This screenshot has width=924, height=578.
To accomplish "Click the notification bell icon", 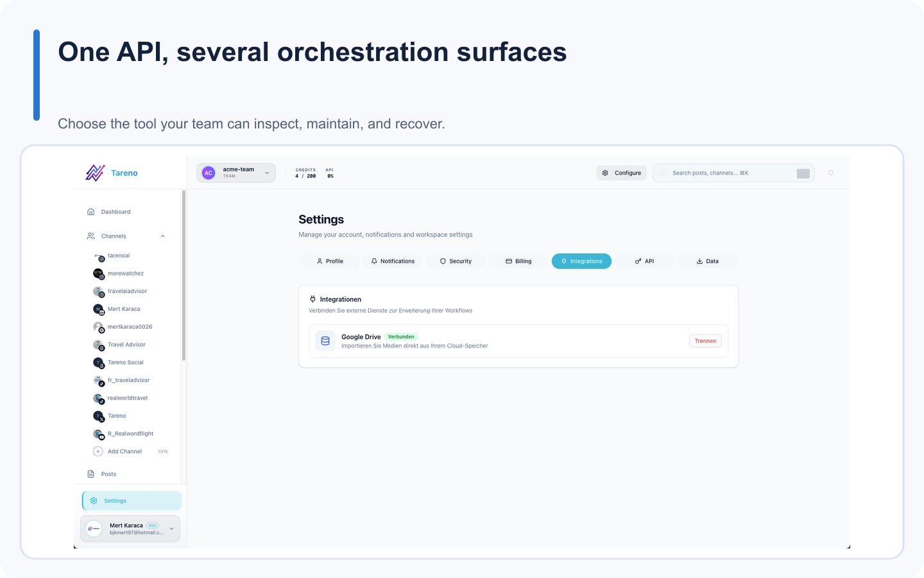I will pos(831,173).
